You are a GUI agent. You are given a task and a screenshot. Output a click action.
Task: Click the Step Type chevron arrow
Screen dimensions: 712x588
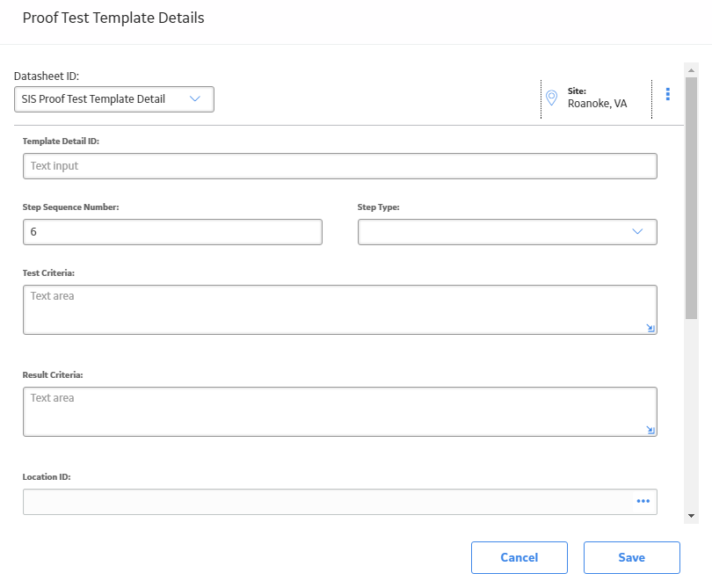(637, 231)
